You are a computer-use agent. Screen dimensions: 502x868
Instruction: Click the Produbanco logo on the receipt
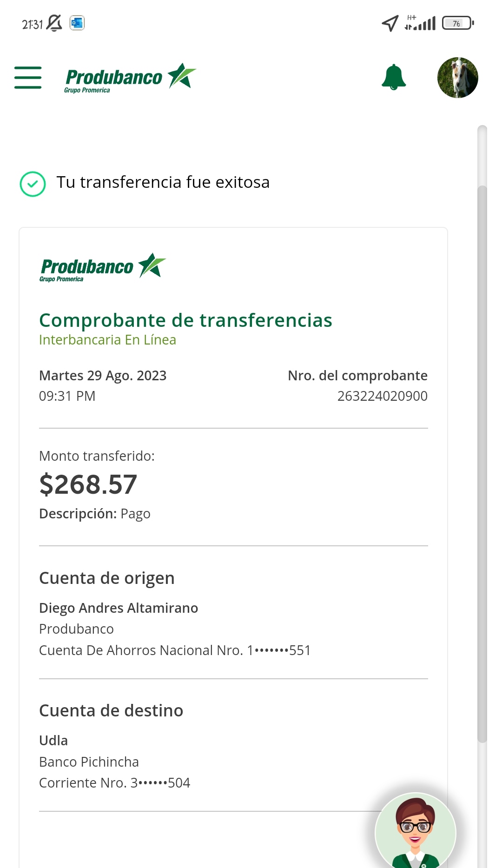click(x=102, y=267)
